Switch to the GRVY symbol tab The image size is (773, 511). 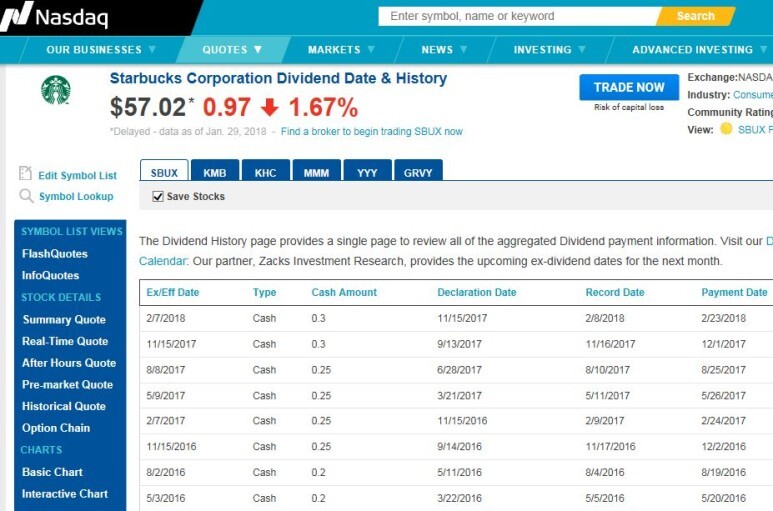418,171
